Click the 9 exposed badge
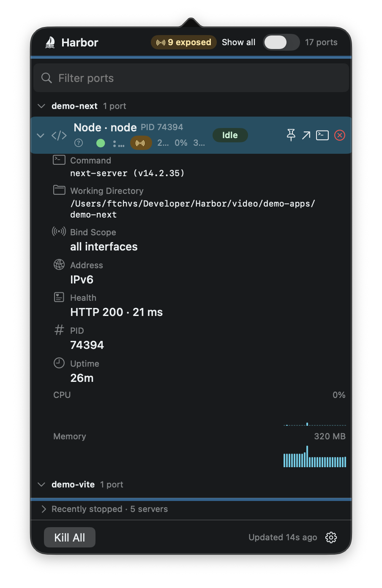This screenshot has width=382, height=588. click(184, 42)
